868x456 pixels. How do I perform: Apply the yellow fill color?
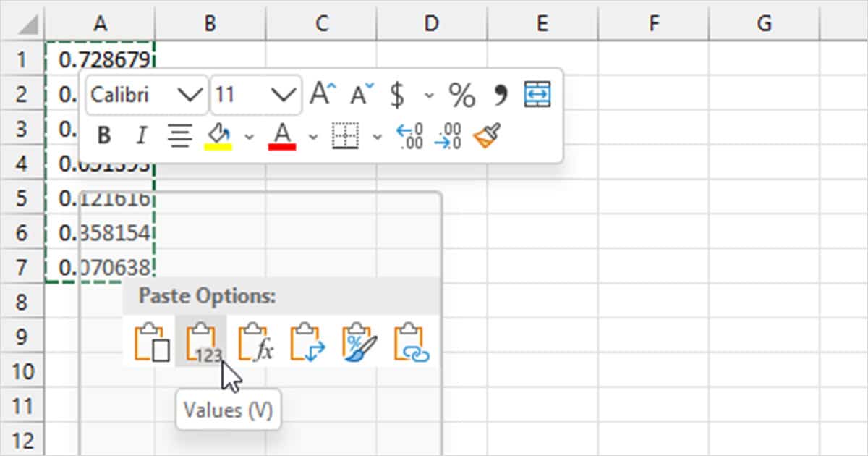click(x=219, y=135)
